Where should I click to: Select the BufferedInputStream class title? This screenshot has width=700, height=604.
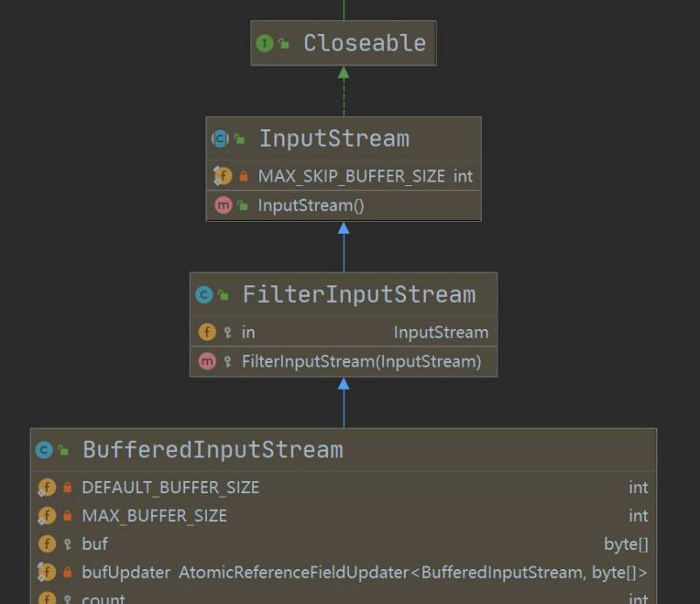tap(213, 450)
